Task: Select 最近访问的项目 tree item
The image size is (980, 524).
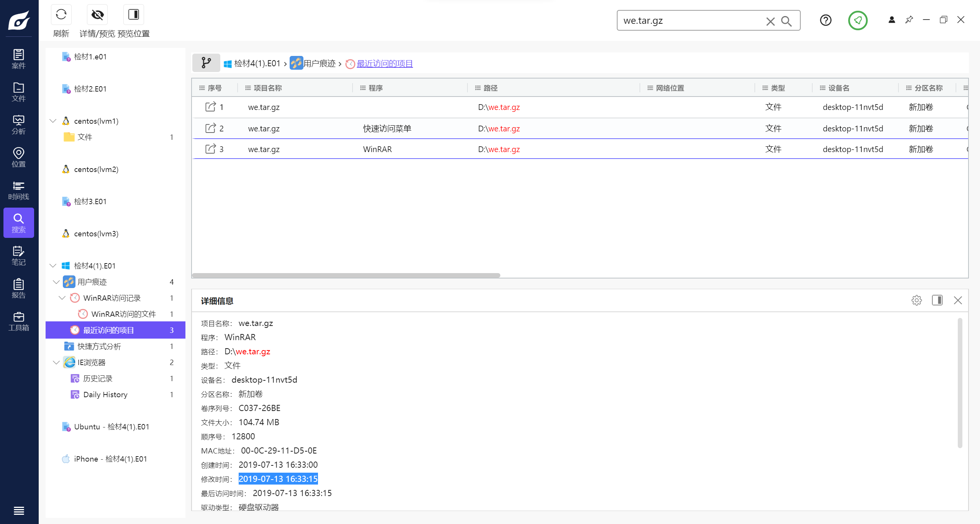Action: tap(115, 330)
